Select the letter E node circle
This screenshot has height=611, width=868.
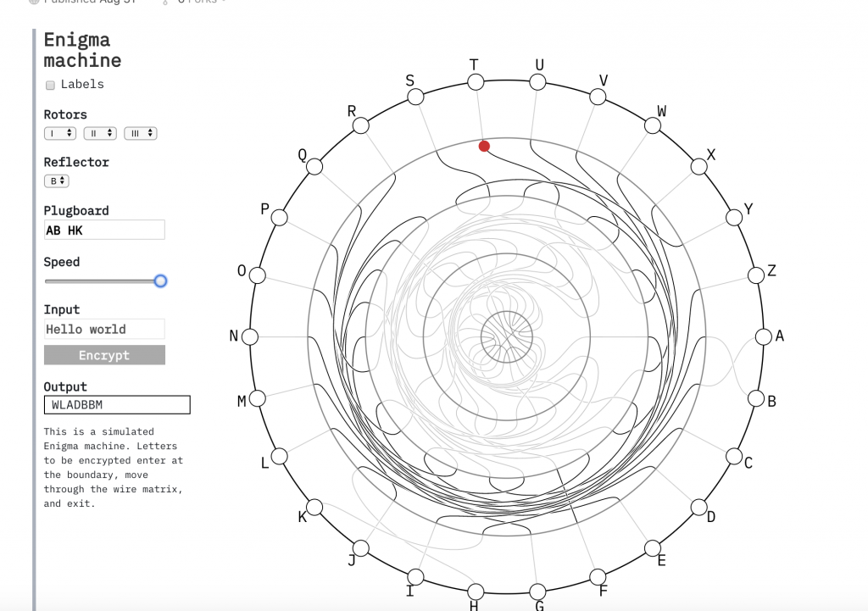tap(653, 548)
